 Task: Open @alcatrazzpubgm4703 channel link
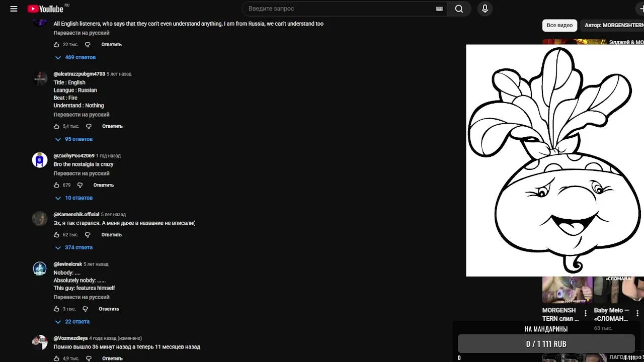[79, 74]
